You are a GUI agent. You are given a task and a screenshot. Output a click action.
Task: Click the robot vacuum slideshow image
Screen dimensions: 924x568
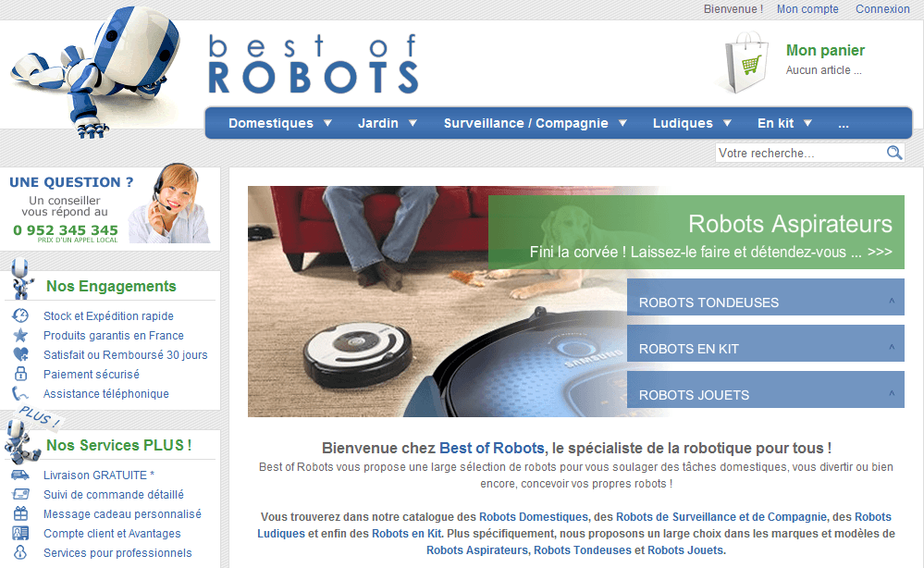437,301
